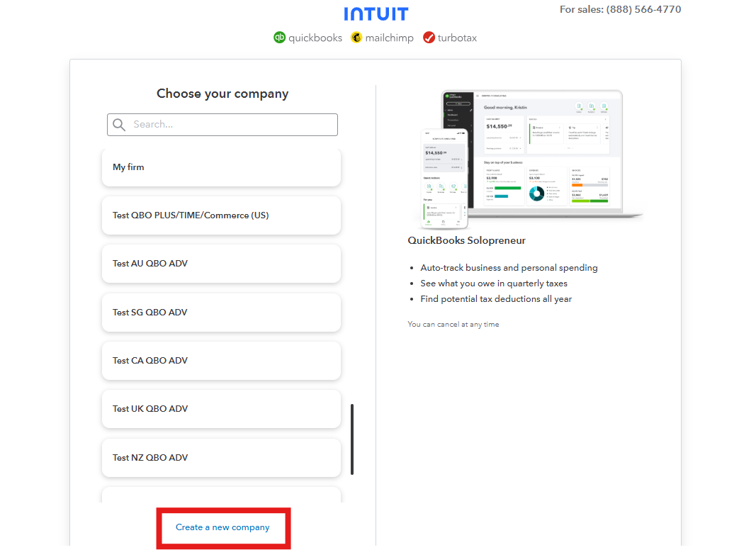Click the sales phone number (888) 566-4770

[643, 9]
